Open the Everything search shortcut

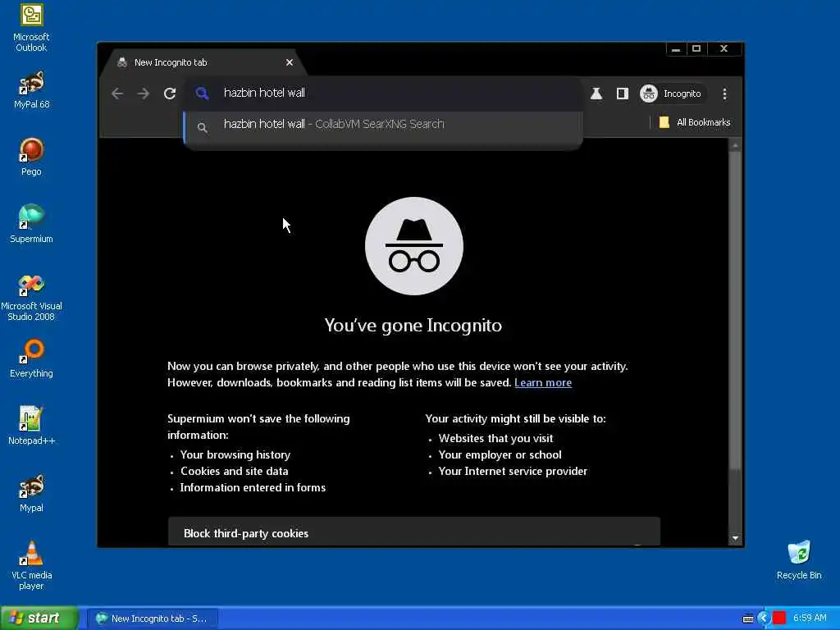pyautogui.click(x=31, y=358)
